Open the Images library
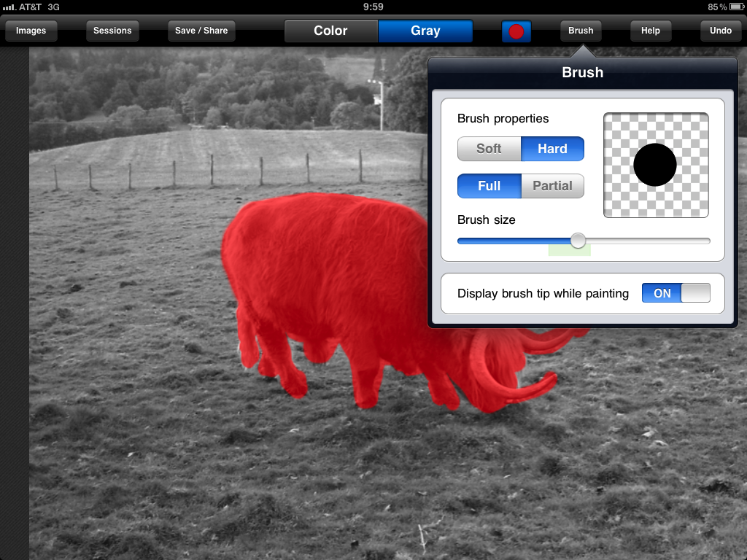 (31, 31)
